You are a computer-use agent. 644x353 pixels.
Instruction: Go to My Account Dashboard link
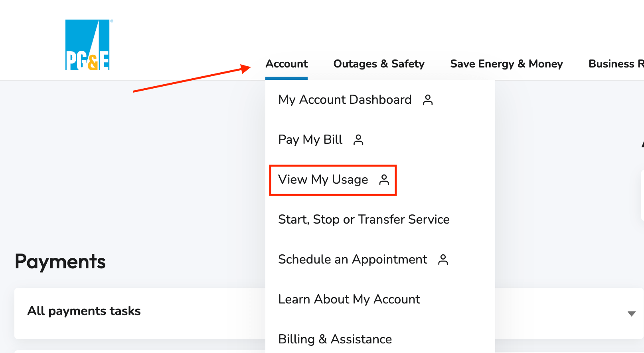(345, 100)
